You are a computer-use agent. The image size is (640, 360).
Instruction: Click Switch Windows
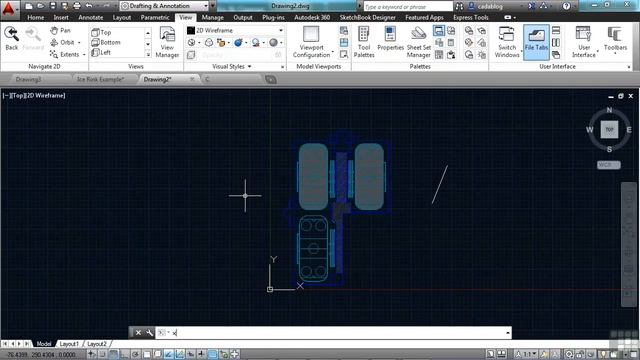[507, 42]
